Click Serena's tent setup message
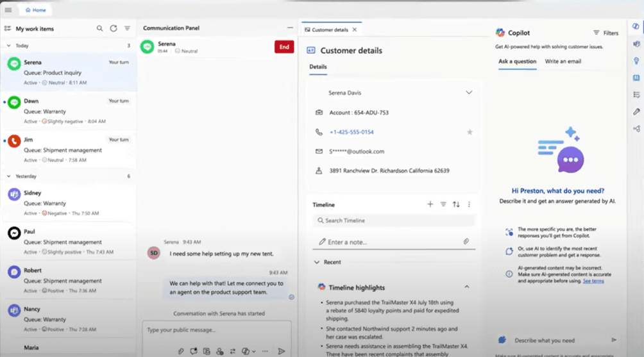 pyautogui.click(x=221, y=254)
